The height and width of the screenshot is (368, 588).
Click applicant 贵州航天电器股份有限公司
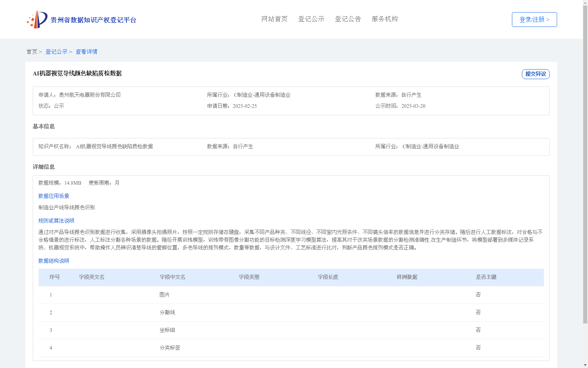(90, 95)
